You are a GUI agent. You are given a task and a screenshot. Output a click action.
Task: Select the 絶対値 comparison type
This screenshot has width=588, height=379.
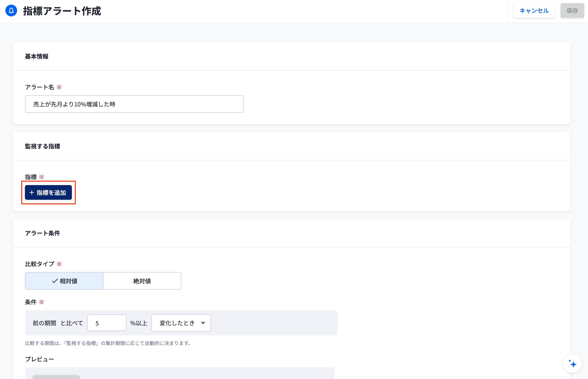pyautogui.click(x=142, y=281)
